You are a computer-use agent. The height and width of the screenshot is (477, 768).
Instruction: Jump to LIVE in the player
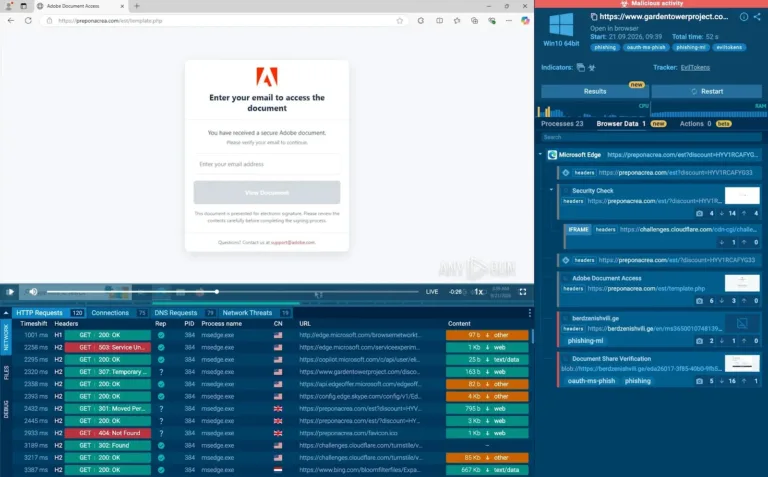[432, 292]
